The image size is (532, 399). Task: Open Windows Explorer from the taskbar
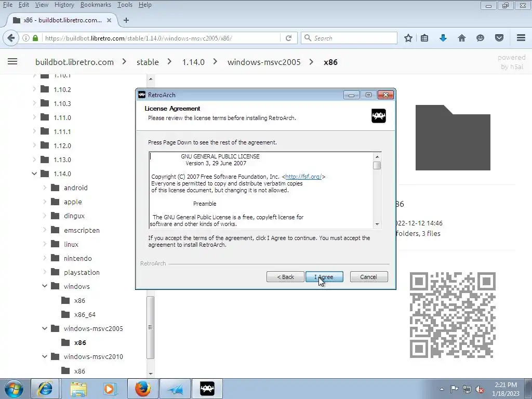coord(78,389)
